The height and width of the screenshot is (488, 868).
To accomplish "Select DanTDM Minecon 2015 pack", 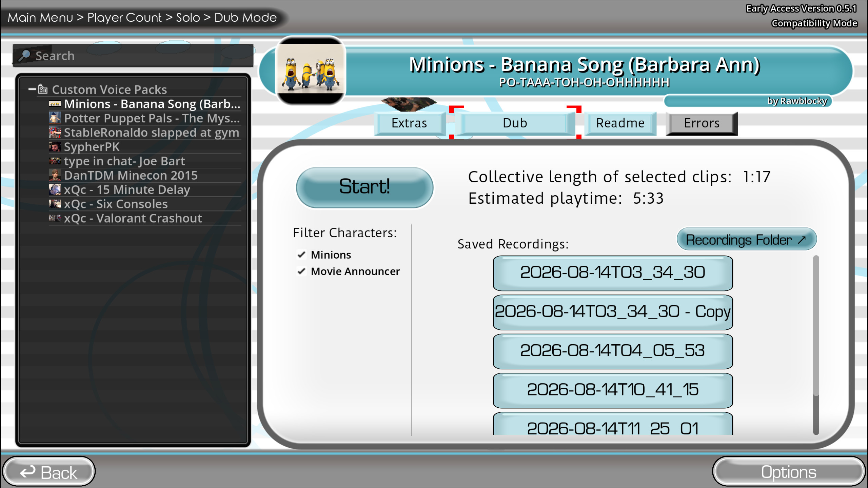I will [145, 175].
